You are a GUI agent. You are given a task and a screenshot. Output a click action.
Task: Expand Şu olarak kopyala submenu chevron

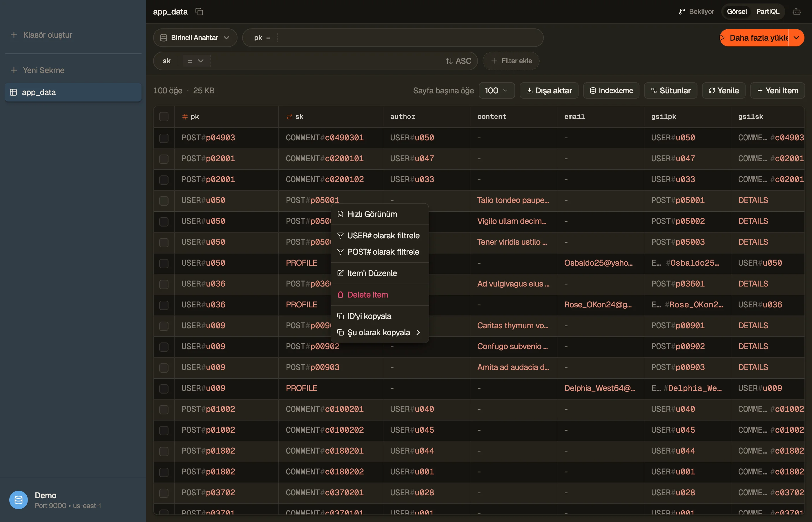pos(418,333)
